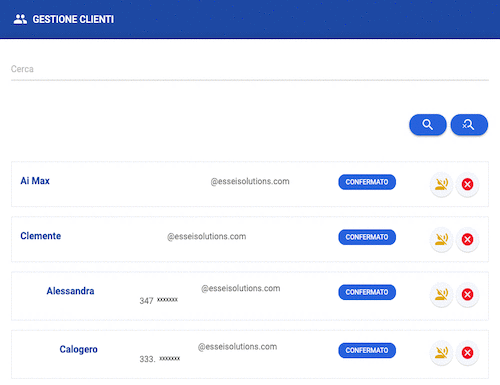
Task: Click the CONFERMATO badge for Ai Max
Action: pyautogui.click(x=367, y=182)
